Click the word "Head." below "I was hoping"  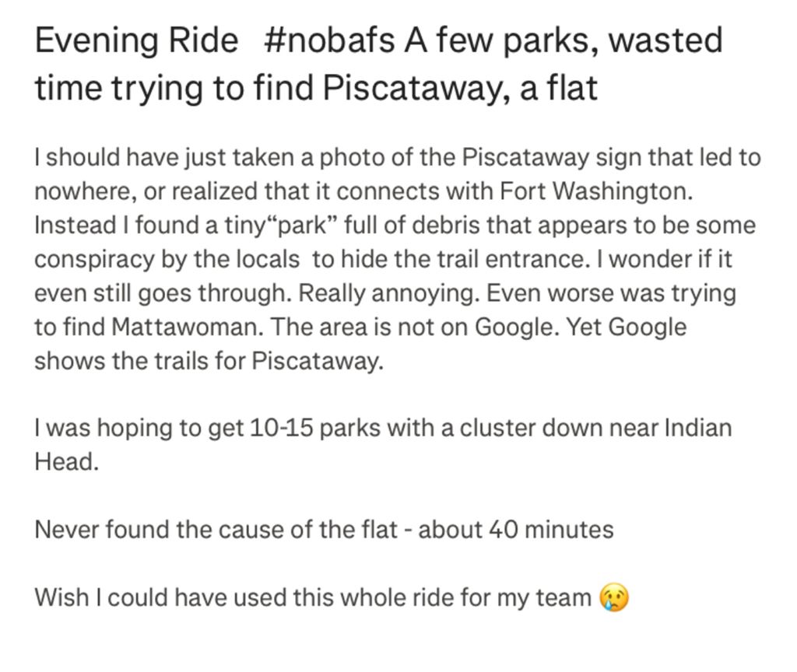click(x=66, y=462)
